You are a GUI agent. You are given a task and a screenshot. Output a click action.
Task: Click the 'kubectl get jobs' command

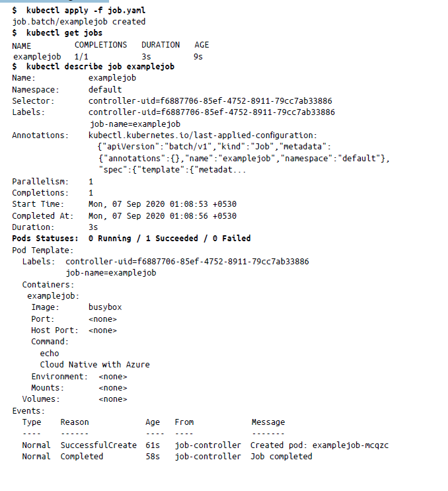[64, 32]
